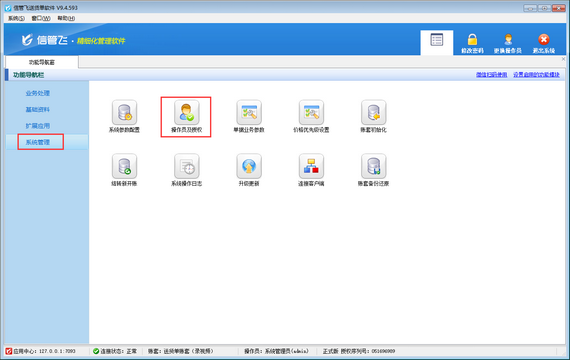Select 扩展应用 in the sidebar

[38, 126]
